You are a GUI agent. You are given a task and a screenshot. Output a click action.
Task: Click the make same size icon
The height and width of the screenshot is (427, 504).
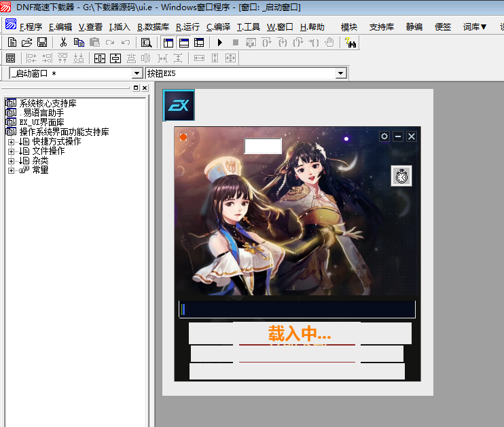pos(230,58)
